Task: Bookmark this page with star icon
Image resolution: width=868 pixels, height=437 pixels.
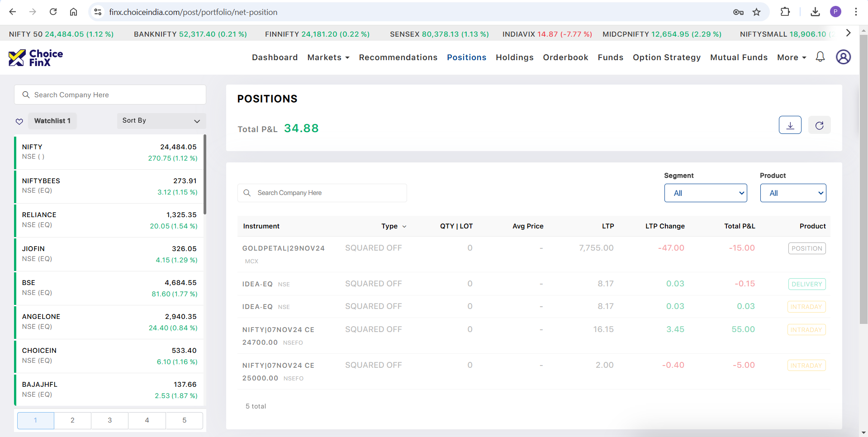Action: (x=757, y=12)
